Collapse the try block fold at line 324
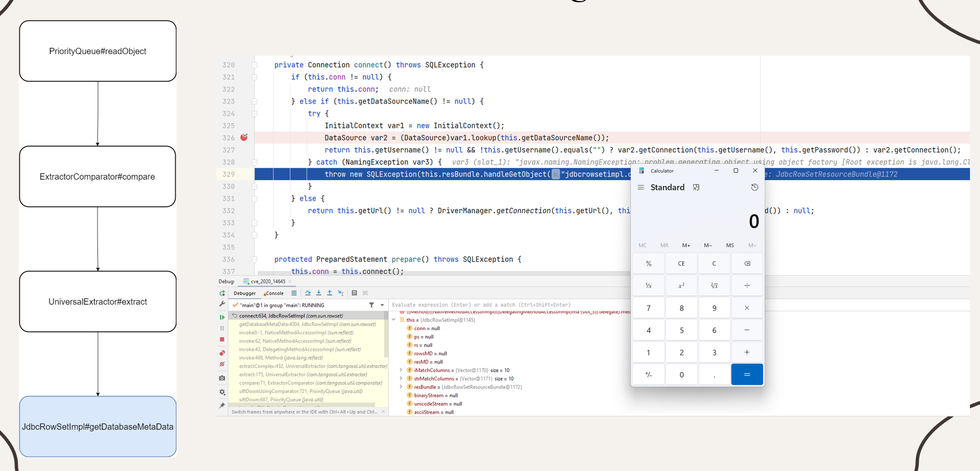 click(254, 114)
